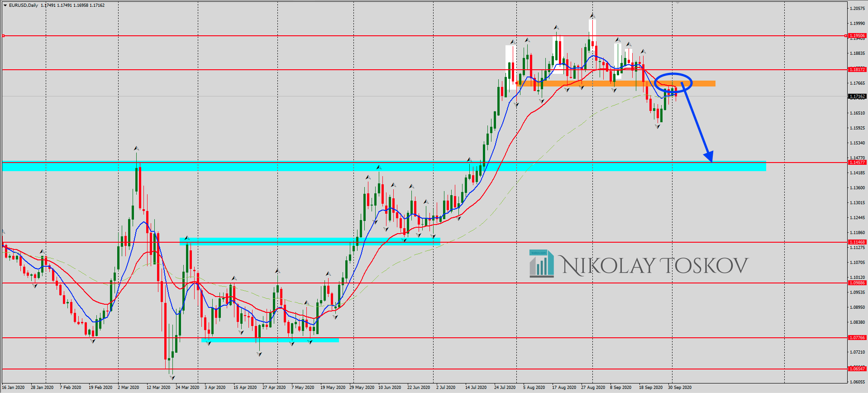Image resolution: width=868 pixels, height=393 pixels.
Task: Click the red 1.14577 price tag
Action: pyautogui.click(x=857, y=162)
